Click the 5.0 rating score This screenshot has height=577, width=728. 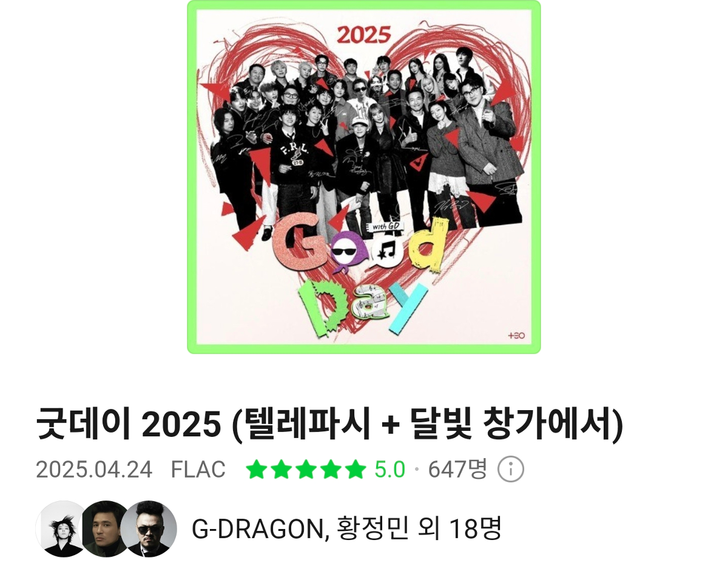(389, 470)
